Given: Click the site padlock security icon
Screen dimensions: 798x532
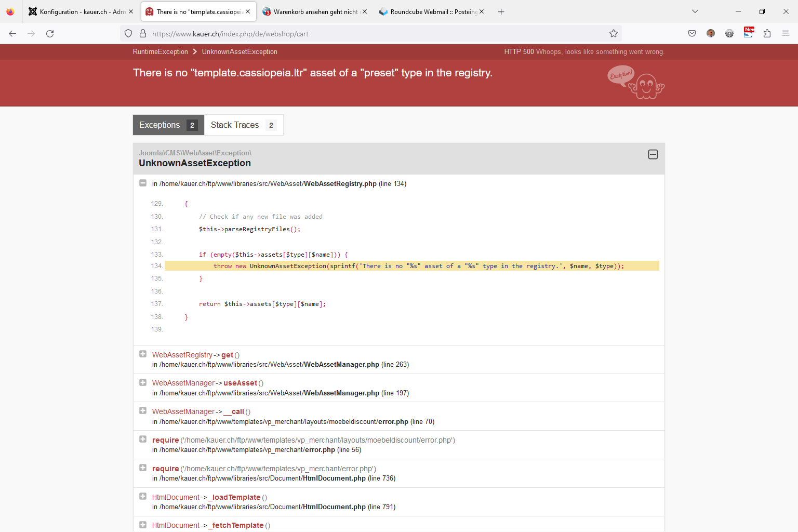Looking at the screenshot, I should [x=143, y=34].
